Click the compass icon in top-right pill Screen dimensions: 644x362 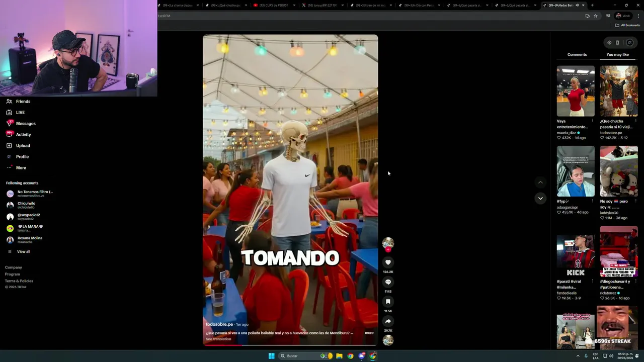pos(609,43)
